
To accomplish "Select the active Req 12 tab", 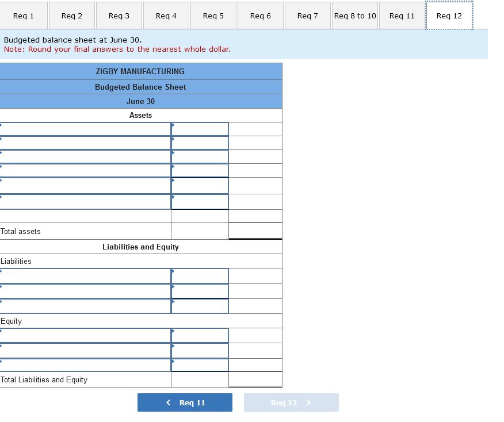I will click(x=449, y=16).
